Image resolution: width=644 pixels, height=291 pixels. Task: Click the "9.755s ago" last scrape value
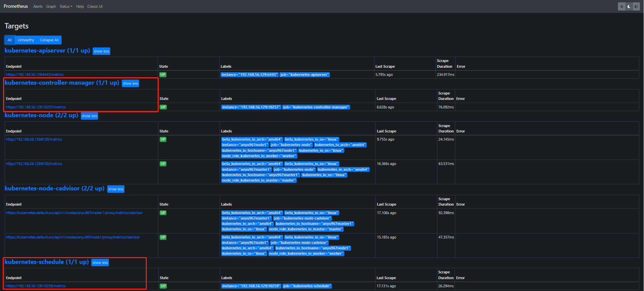point(386,139)
